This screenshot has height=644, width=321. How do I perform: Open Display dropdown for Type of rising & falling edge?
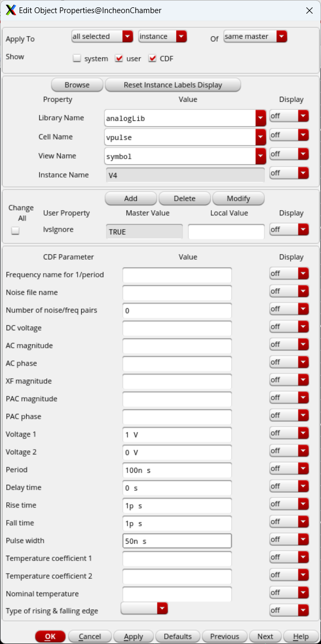[x=289, y=610]
